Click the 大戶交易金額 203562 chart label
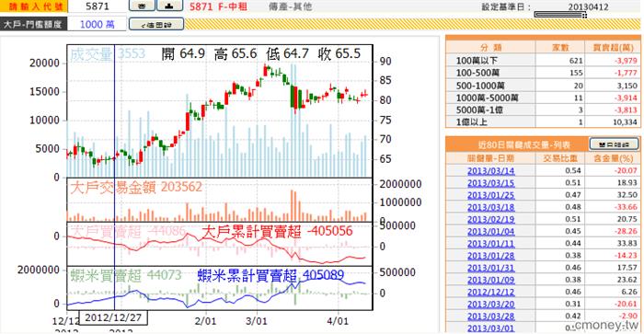 point(136,187)
